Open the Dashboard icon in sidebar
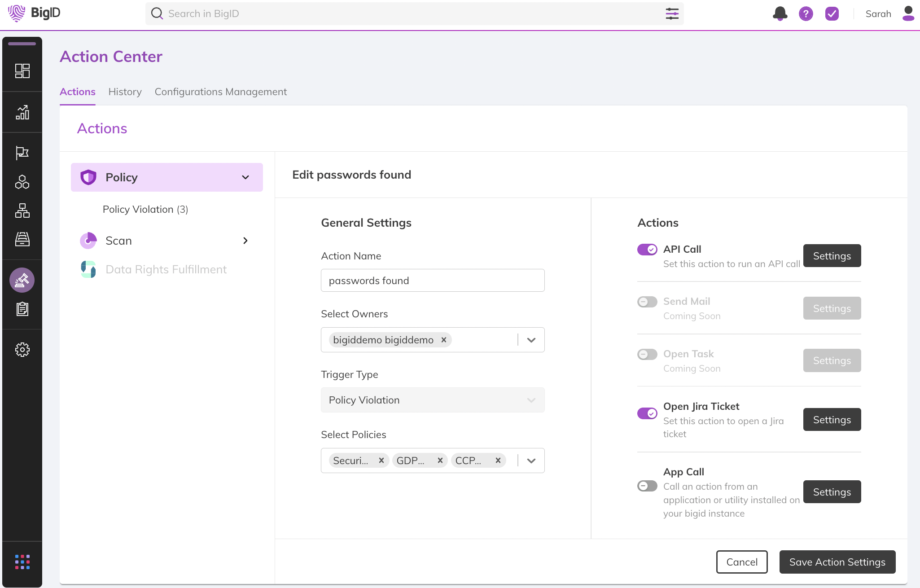 22,70
